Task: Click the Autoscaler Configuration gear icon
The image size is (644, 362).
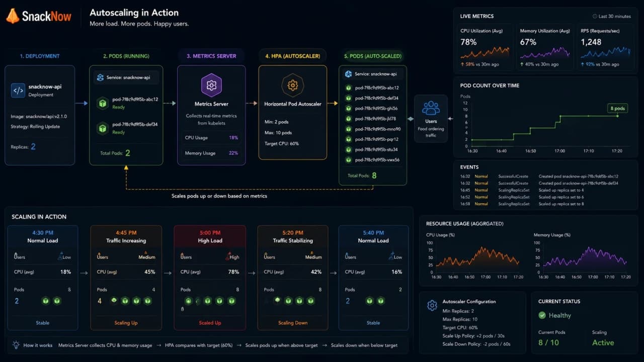Action: point(432,305)
